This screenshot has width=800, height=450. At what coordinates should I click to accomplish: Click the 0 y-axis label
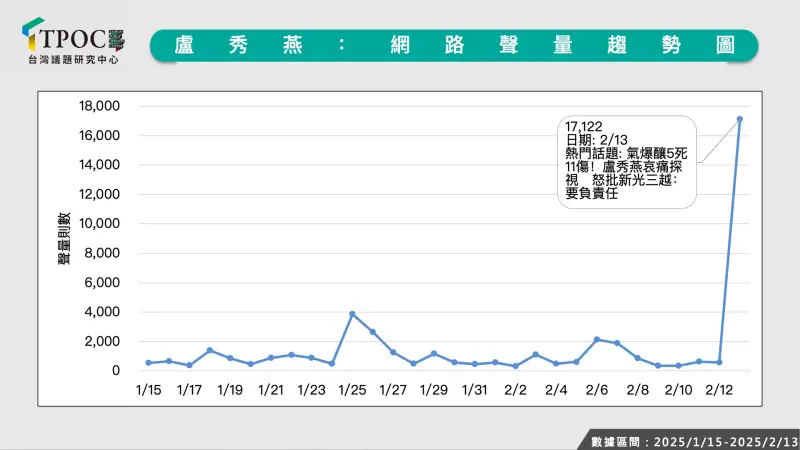tap(116, 371)
